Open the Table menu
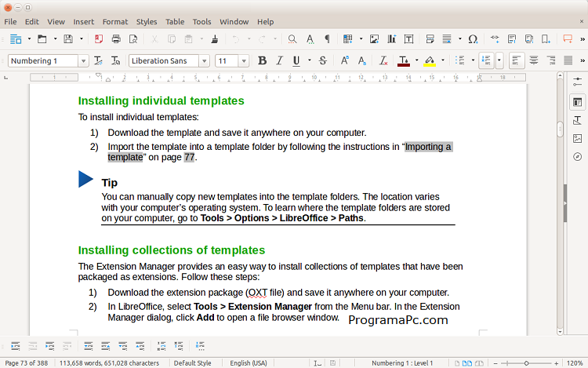Image resolution: width=588 pixels, height=368 pixels. tap(175, 22)
